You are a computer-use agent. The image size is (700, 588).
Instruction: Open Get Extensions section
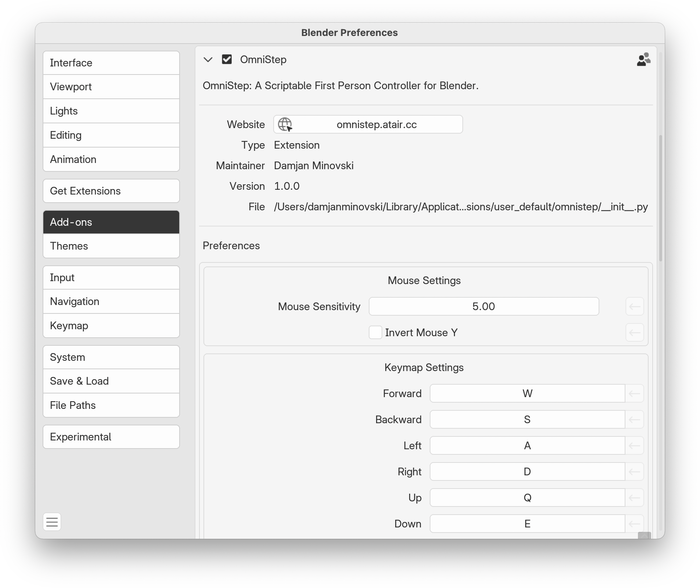111,191
